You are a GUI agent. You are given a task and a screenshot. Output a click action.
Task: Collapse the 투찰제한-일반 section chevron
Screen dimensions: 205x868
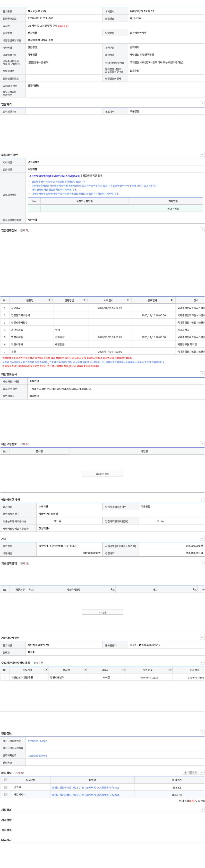pyautogui.click(x=202, y=154)
